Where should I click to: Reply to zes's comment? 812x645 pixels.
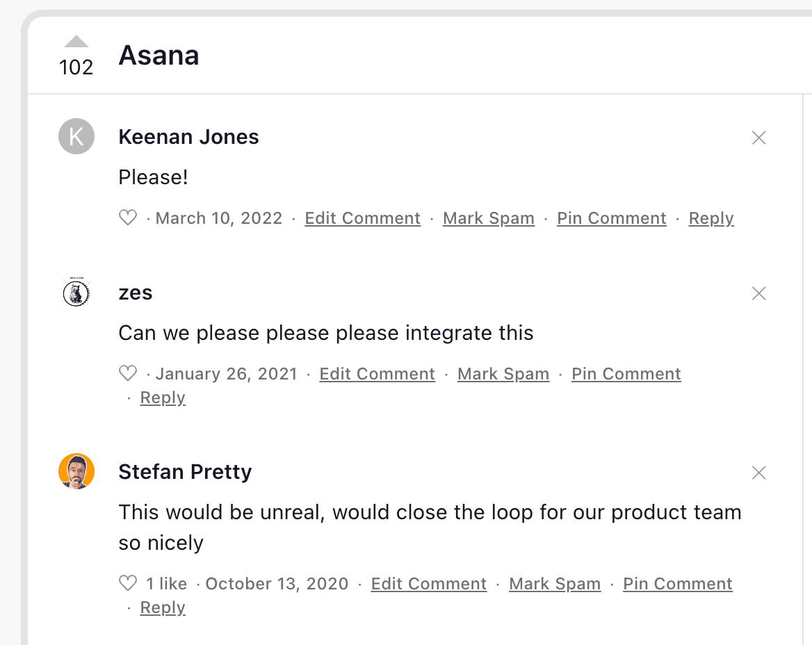pos(163,398)
